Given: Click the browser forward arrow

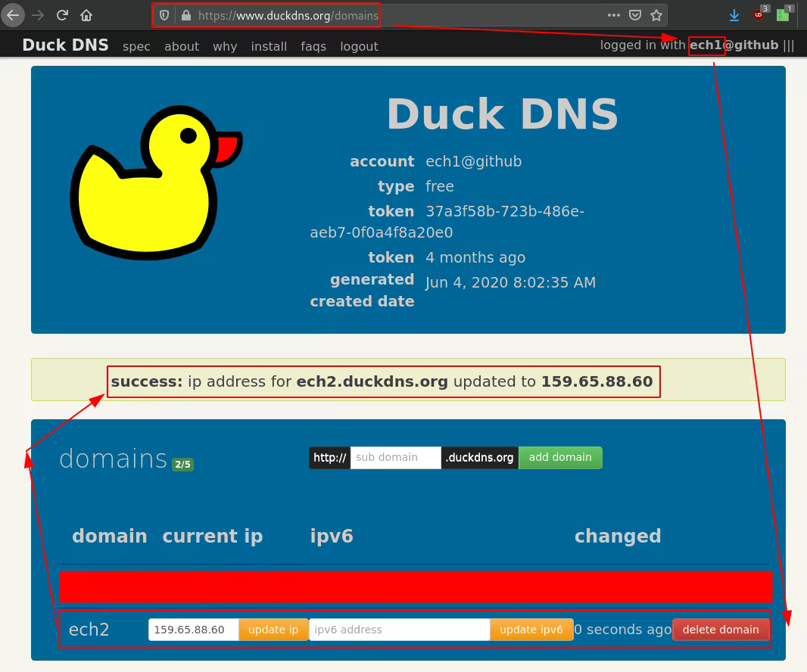Looking at the screenshot, I should tap(38, 15).
